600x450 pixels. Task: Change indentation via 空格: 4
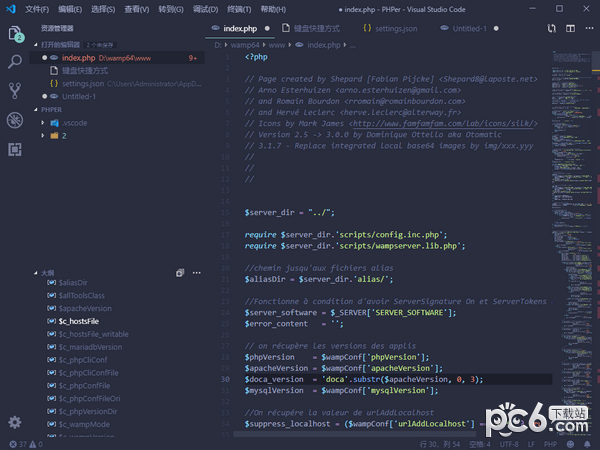pyautogui.click(x=480, y=444)
